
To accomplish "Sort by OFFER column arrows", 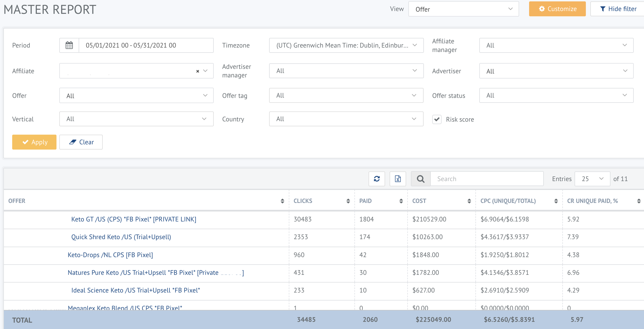I will point(282,201).
